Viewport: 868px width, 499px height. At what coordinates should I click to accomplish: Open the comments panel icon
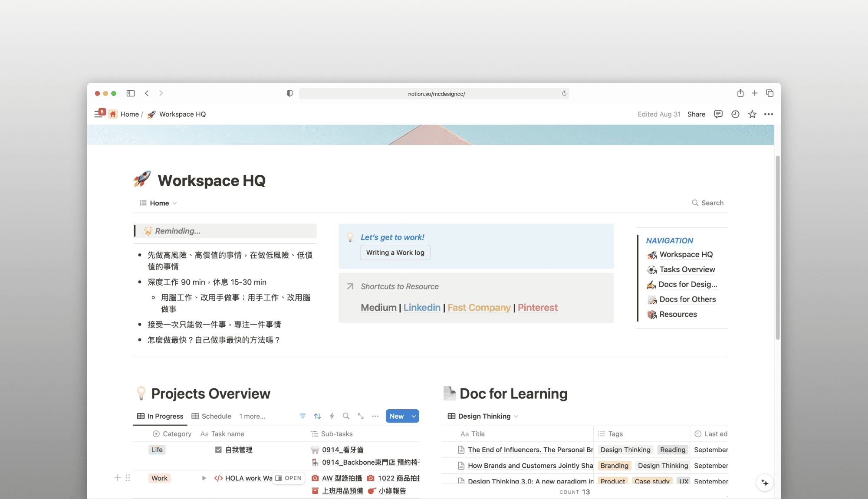[x=718, y=114]
